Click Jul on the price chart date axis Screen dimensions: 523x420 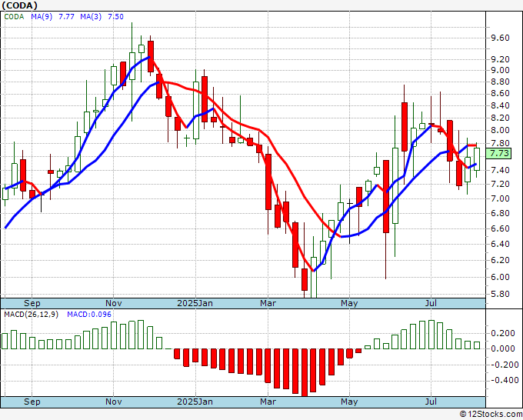(431, 303)
